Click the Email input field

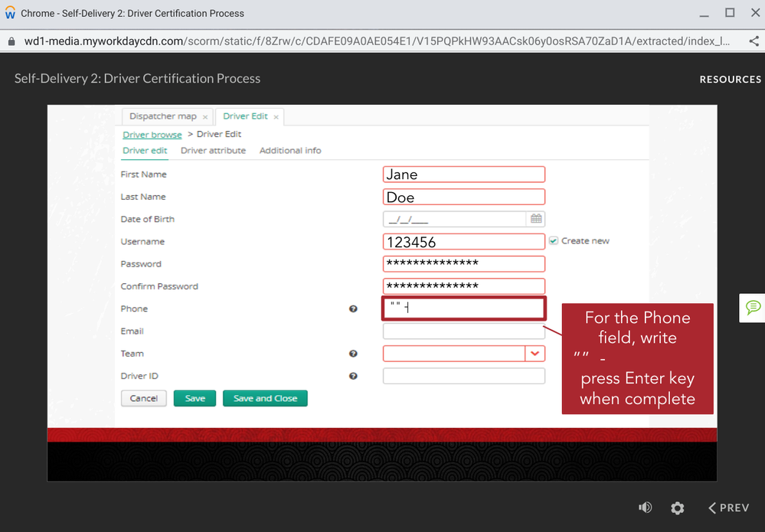coord(463,331)
